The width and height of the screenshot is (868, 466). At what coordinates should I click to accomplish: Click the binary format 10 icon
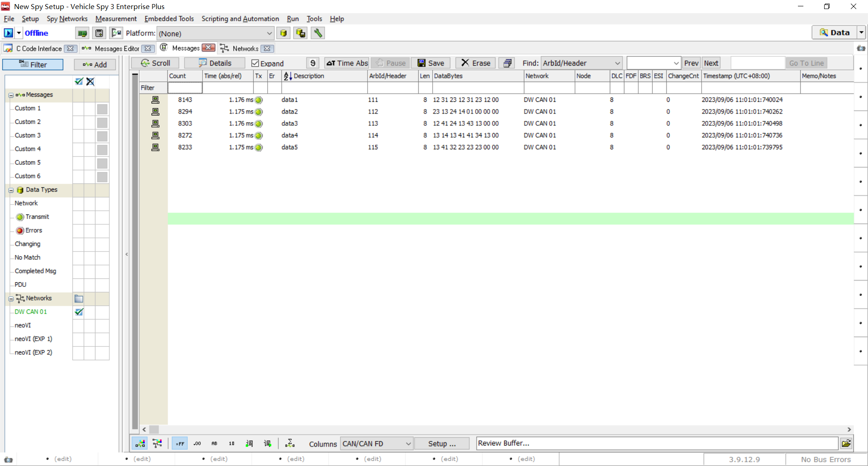coord(231,443)
